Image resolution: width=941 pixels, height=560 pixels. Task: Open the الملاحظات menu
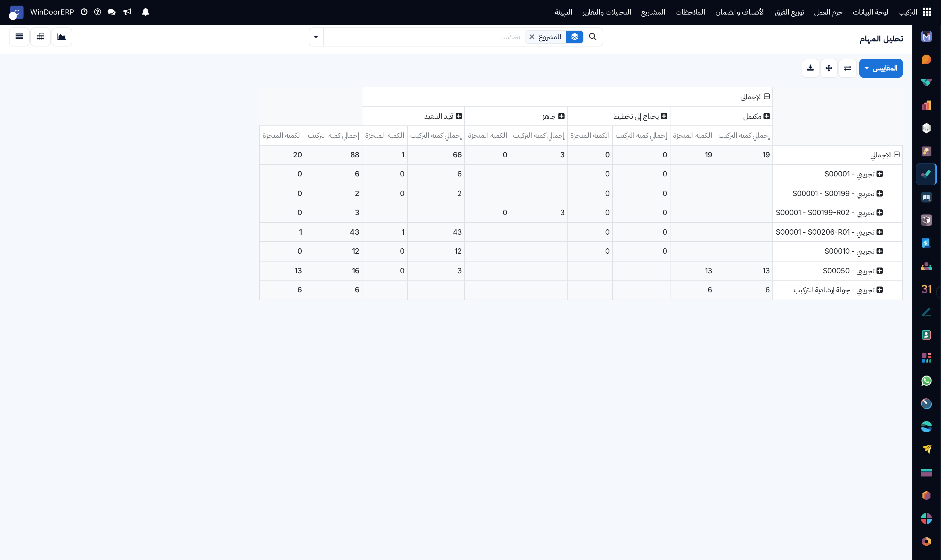coord(690,12)
